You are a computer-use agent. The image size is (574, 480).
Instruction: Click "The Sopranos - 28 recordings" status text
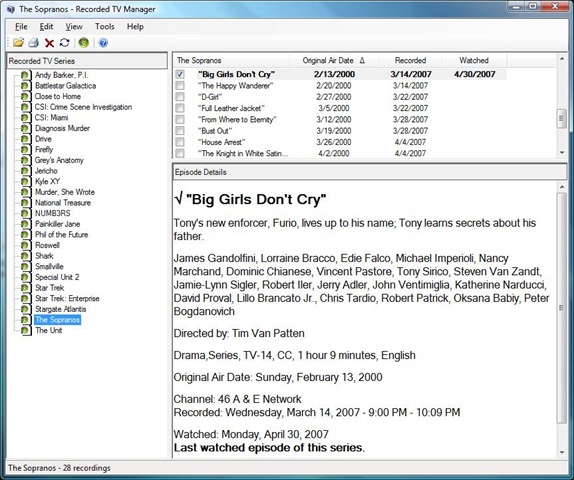pos(59,468)
